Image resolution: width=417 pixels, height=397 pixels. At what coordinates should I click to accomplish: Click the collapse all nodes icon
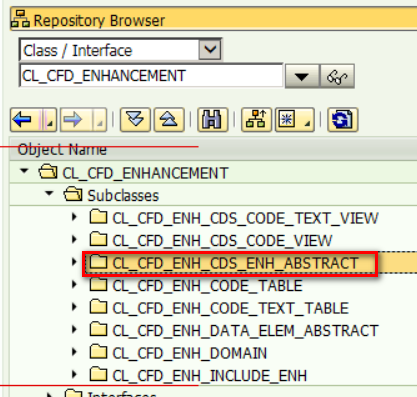point(169,119)
